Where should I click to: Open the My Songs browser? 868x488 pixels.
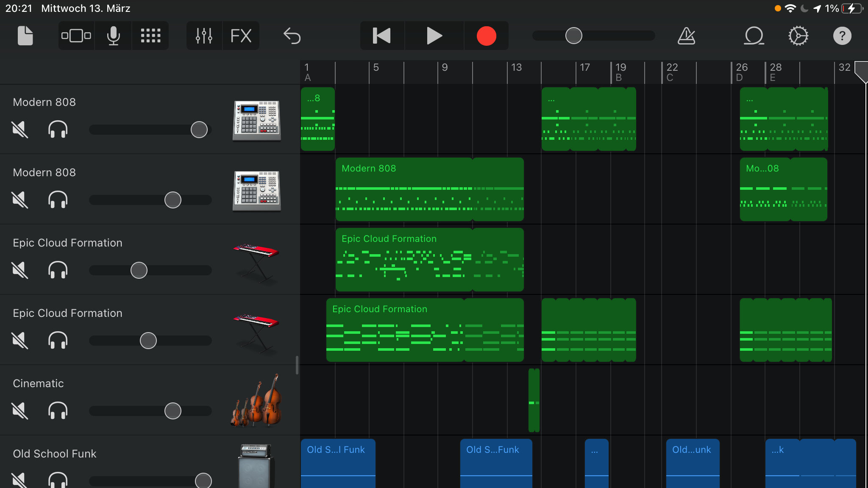(x=25, y=36)
